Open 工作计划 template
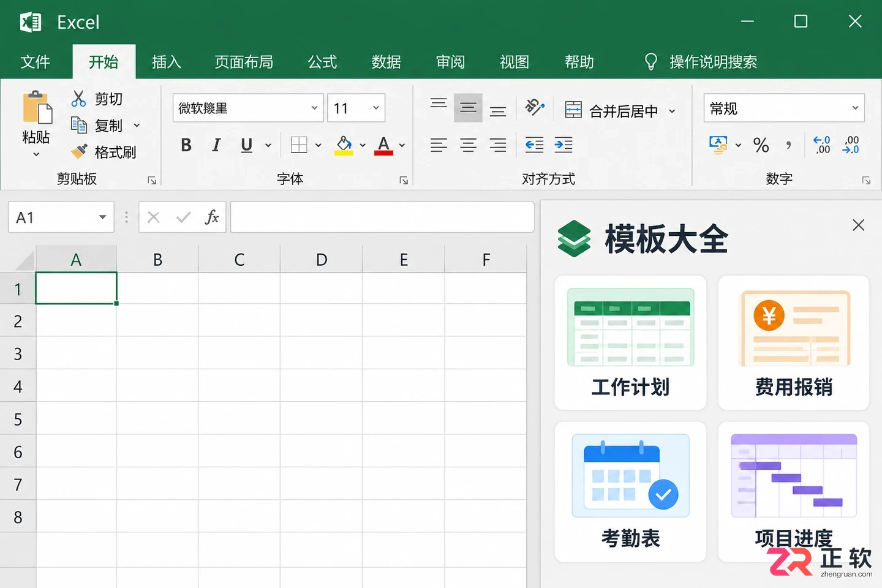882x588 pixels. [x=630, y=343]
